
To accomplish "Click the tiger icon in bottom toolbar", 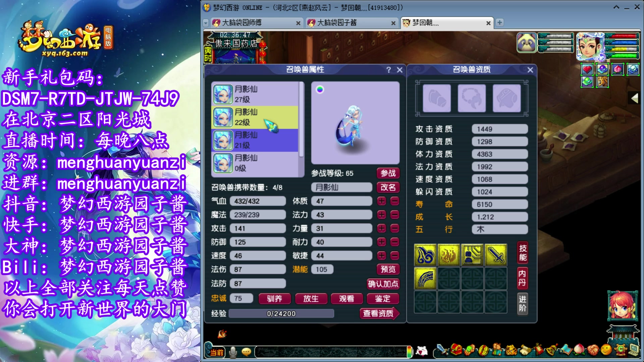I will pos(511,350).
